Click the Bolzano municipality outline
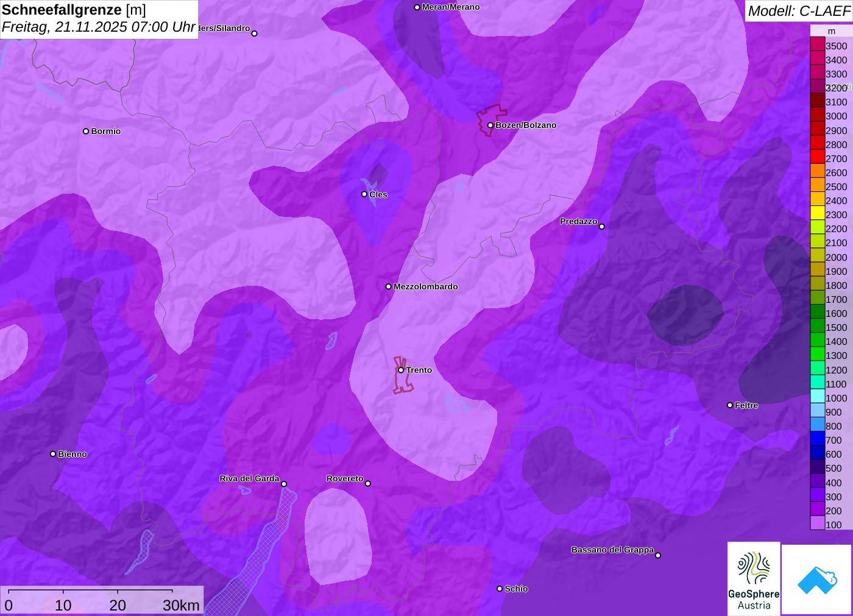853x616 pixels. pos(490,120)
